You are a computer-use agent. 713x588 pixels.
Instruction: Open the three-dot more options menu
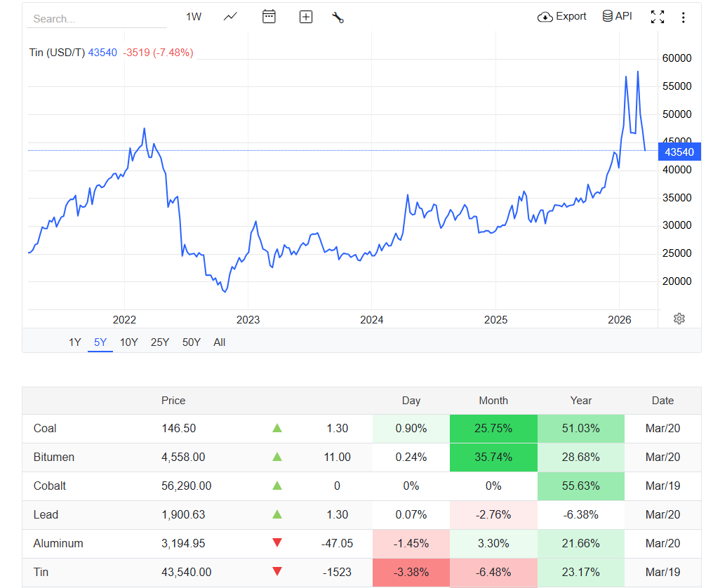tap(683, 18)
